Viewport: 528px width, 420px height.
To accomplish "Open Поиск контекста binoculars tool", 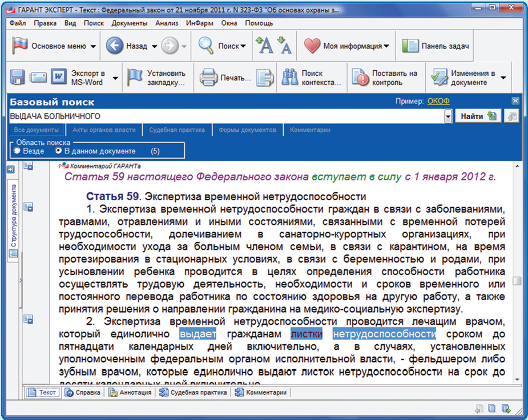I will tap(291, 78).
